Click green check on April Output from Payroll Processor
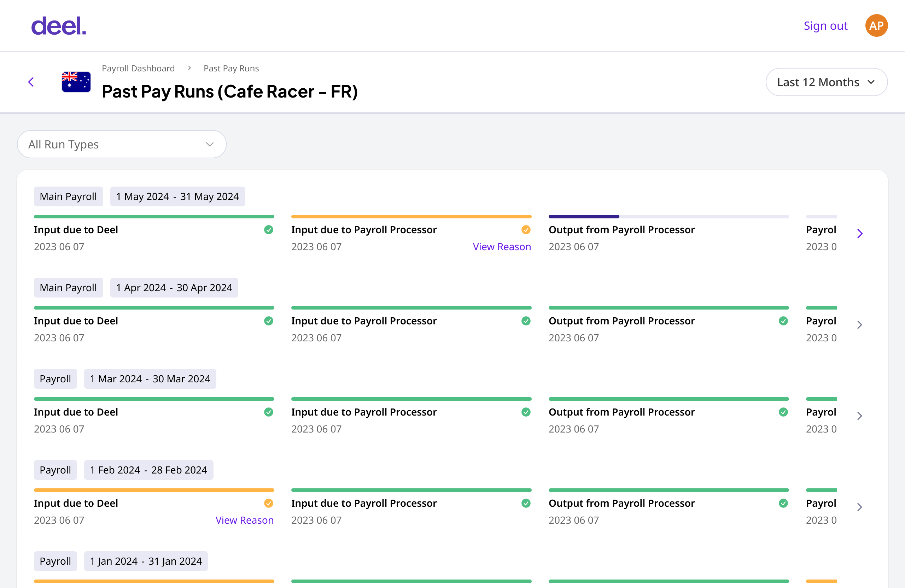 783,321
